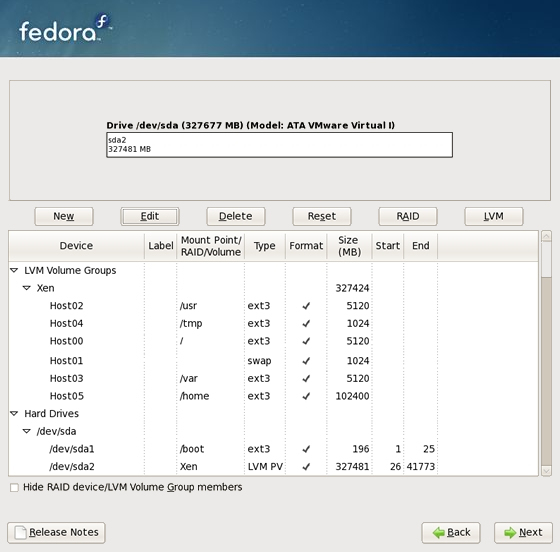Click the Format checkmark for Host01 swap
The height and width of the screenshot is (552, 560).
(x=306, y=361)
